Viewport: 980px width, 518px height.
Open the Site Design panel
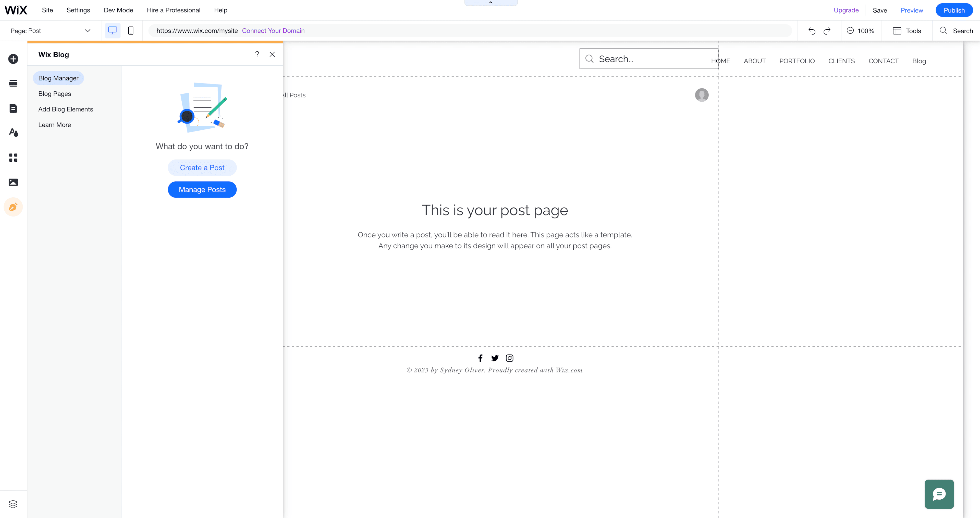[13, 132]
